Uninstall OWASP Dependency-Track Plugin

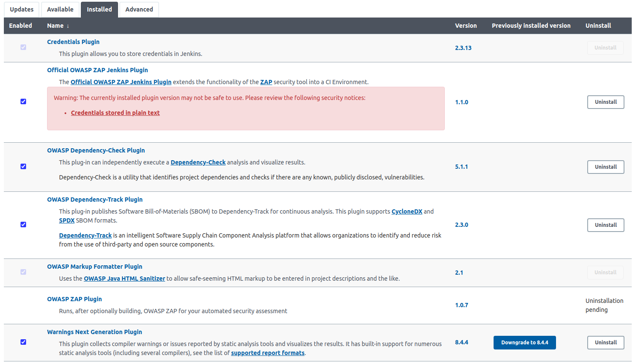tap(606, 225)
